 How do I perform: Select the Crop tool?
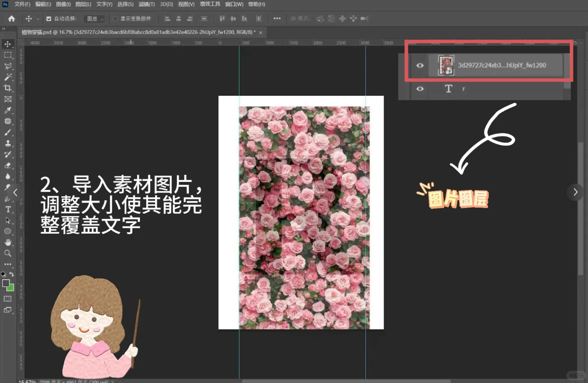click(x=8, y=88)
